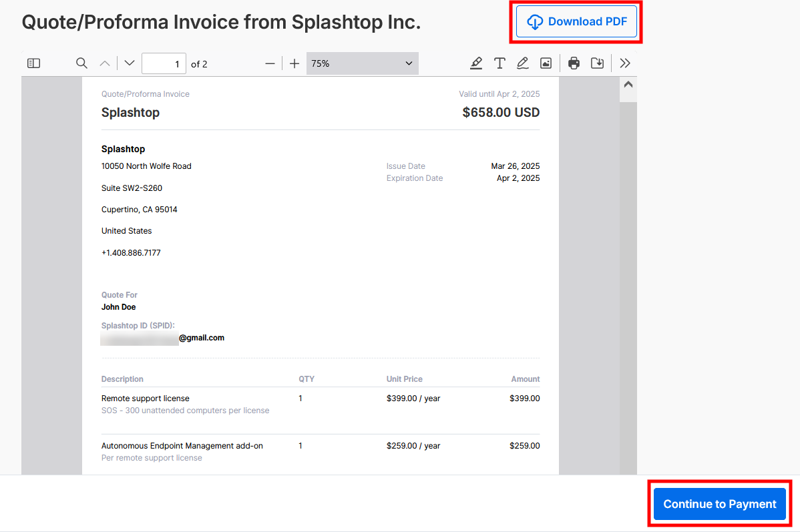
Task: Click the $399.00 / year unit price
Action: point(413,398)
